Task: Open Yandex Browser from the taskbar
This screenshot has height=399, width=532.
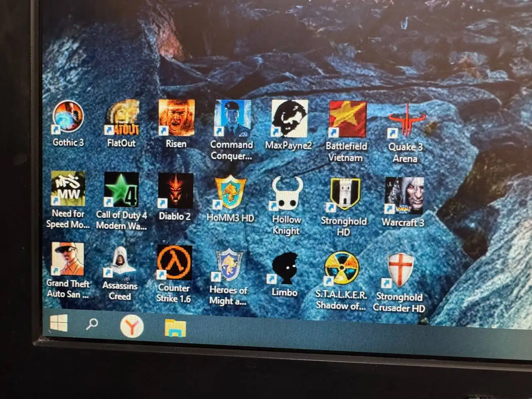Action: point(132,326)
